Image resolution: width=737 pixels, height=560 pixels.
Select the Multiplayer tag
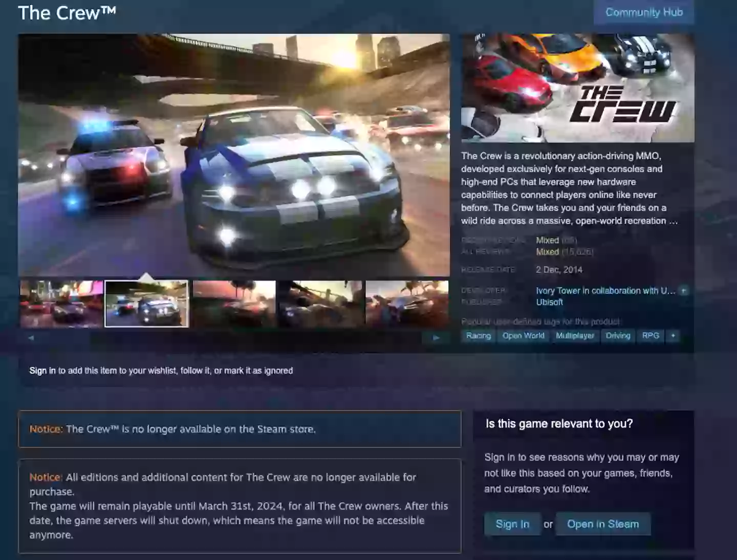(575, 336)
